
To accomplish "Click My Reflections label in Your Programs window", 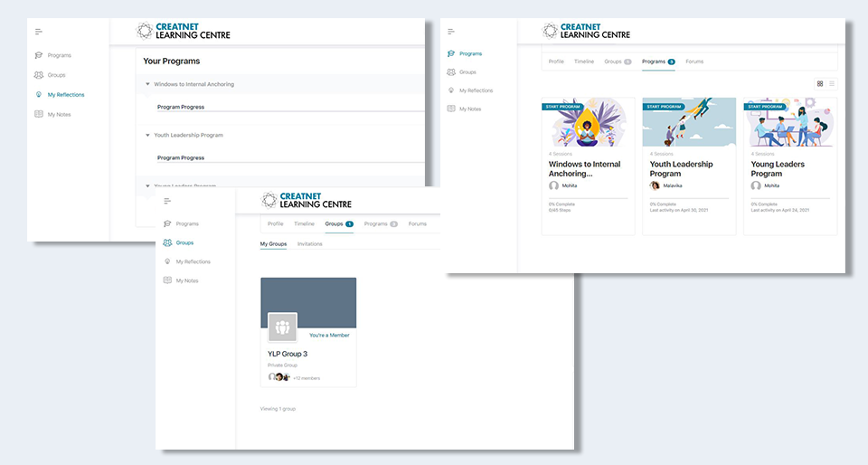I will [66, 95].
